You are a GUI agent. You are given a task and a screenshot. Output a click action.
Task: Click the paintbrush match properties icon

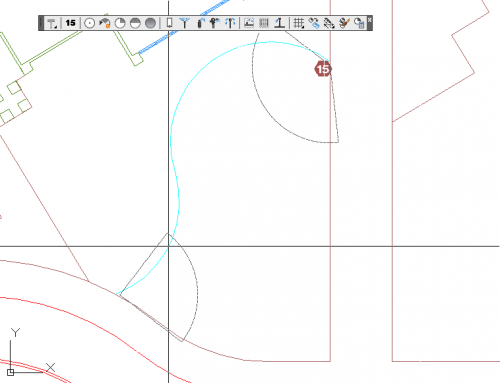click(x=344, y=23)
